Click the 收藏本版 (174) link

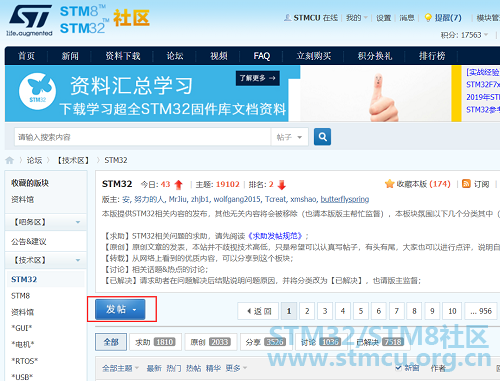(423, 184)
